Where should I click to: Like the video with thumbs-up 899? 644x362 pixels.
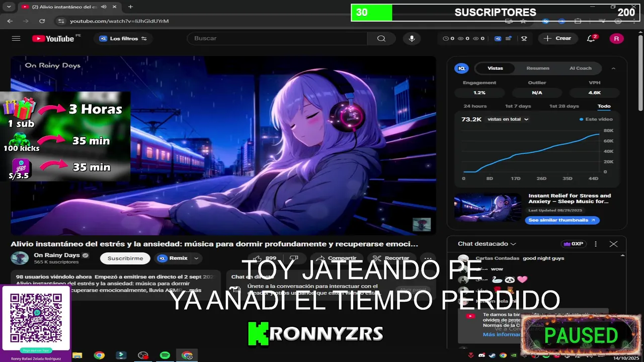[265, 258]
